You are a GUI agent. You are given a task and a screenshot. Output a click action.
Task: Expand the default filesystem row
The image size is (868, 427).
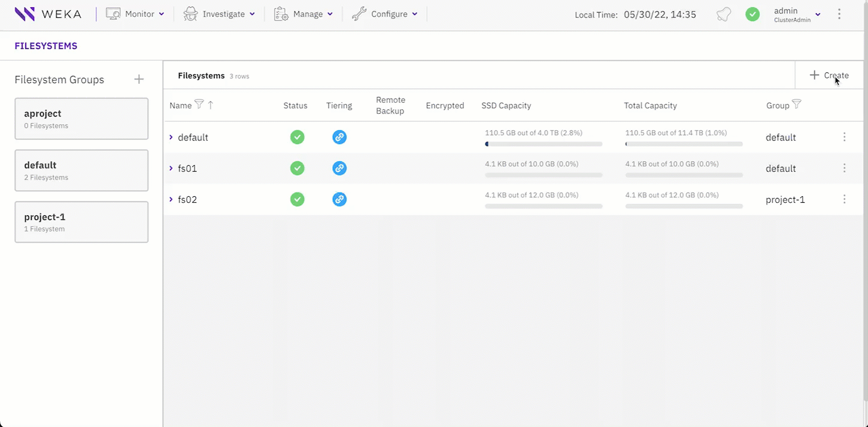click(171, 137)
